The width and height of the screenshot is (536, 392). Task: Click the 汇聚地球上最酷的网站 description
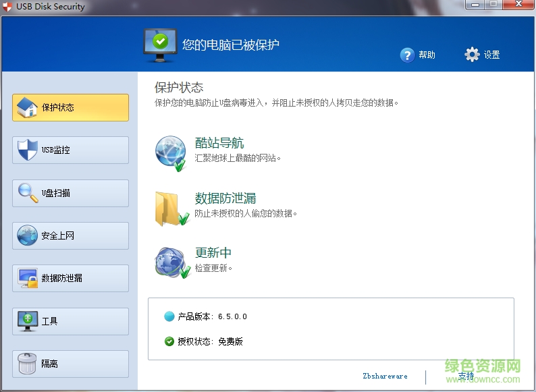238,159
